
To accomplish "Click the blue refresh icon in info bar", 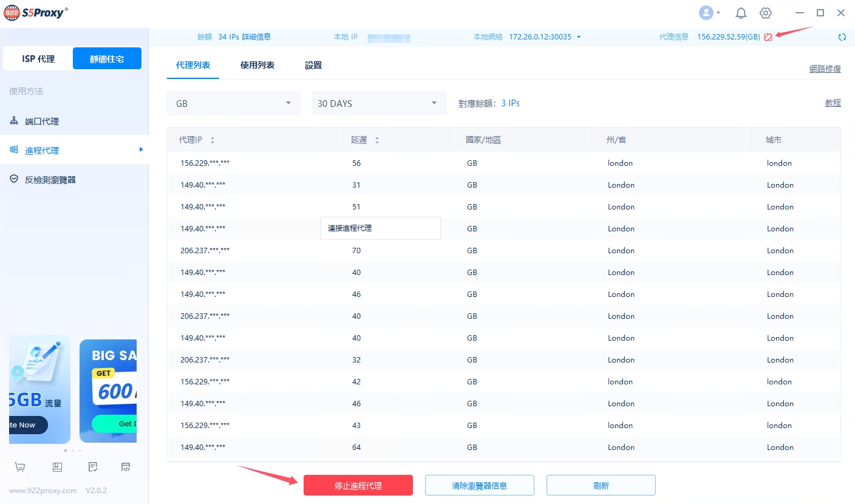I will pyautogui.click(x=842, y=37).
